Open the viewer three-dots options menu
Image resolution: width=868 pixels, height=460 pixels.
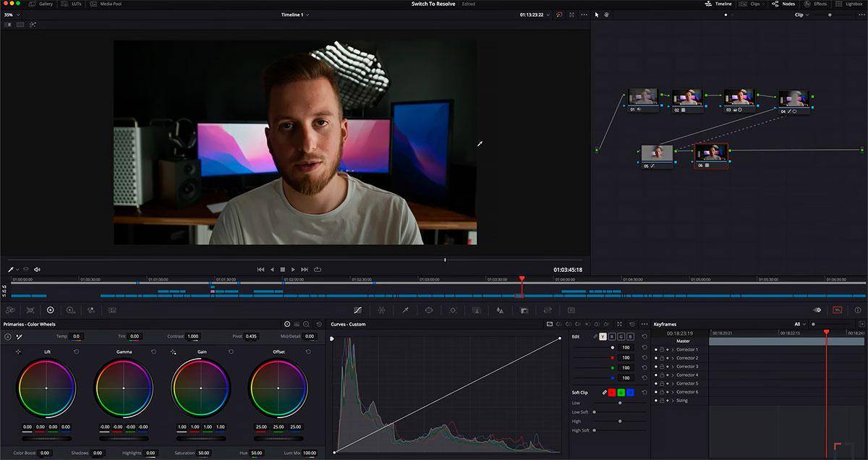(584, 14)
